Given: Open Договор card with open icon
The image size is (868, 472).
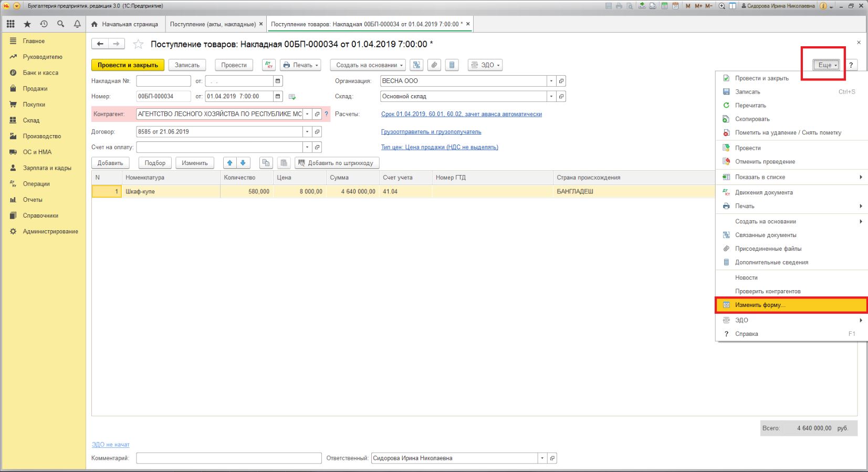Looking at the screenshot, I should (317, 132).
